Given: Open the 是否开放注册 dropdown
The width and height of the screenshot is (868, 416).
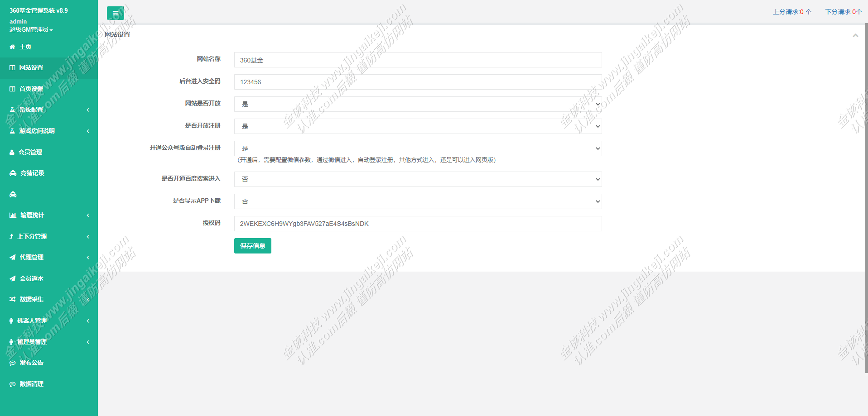Looking at the screenshot, I should [418, 126].
